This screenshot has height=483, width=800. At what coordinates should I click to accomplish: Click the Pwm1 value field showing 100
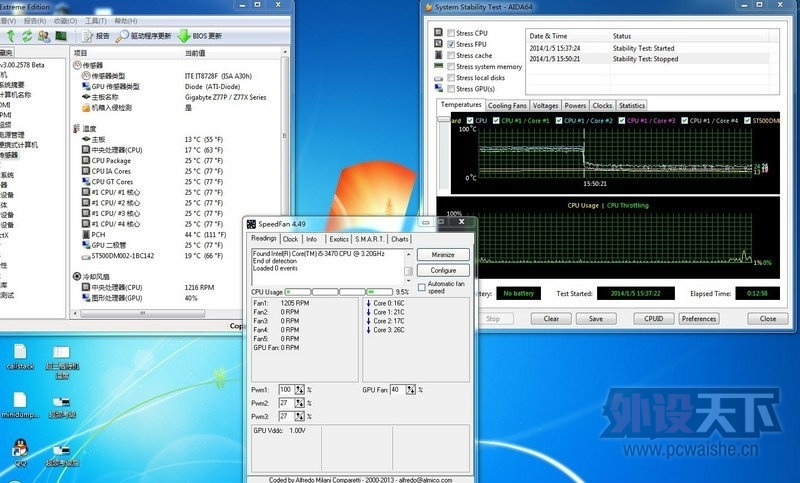point(286,390)
